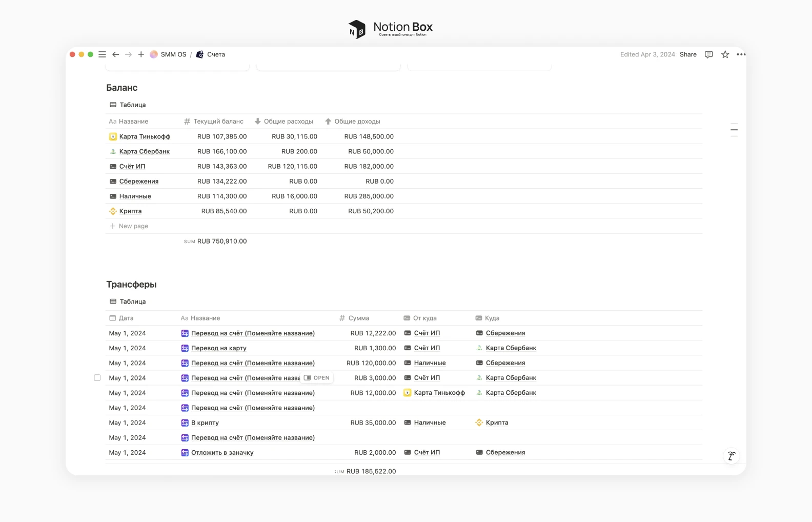Open the three-dot page options menu

tap(741, 54)
